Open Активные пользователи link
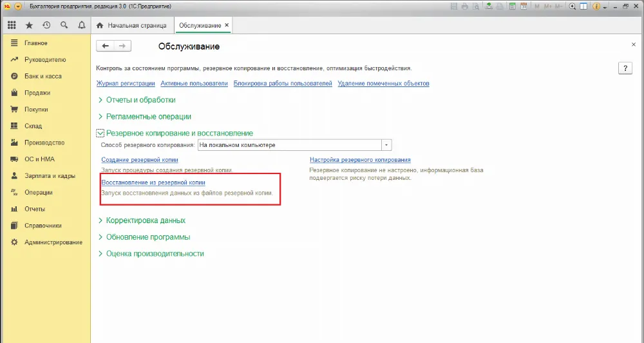 pos(194,83)
